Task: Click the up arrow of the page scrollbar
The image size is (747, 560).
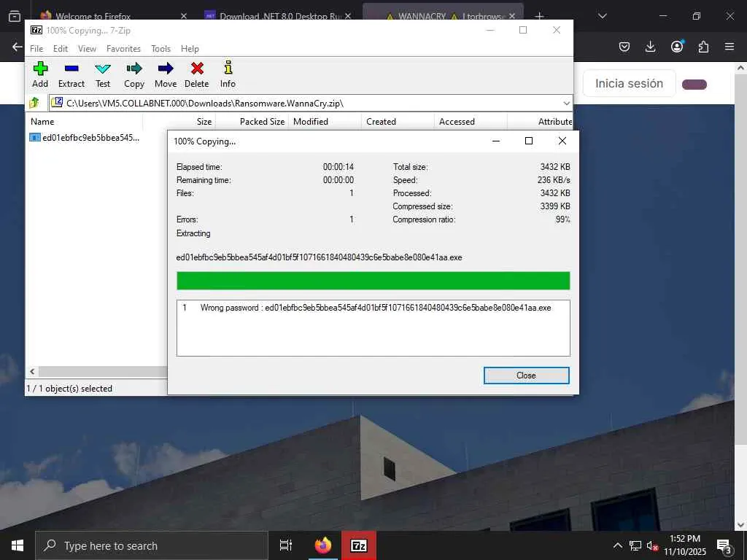Action: point(740,68)
